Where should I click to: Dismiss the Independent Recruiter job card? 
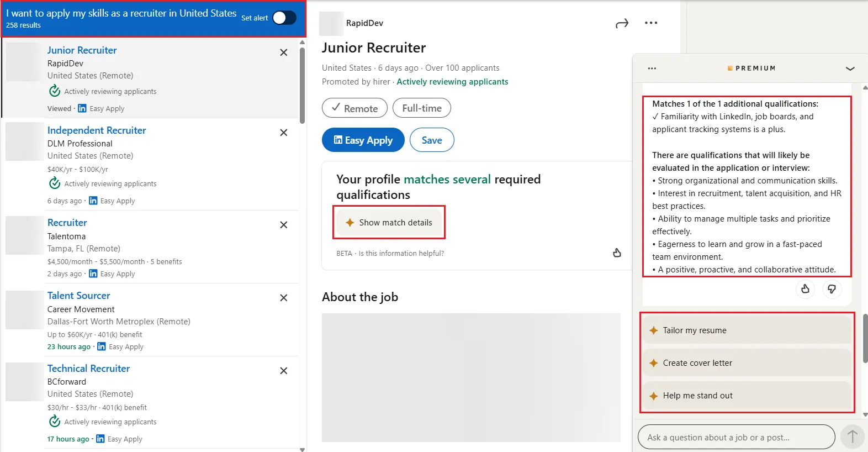point(284,133)
